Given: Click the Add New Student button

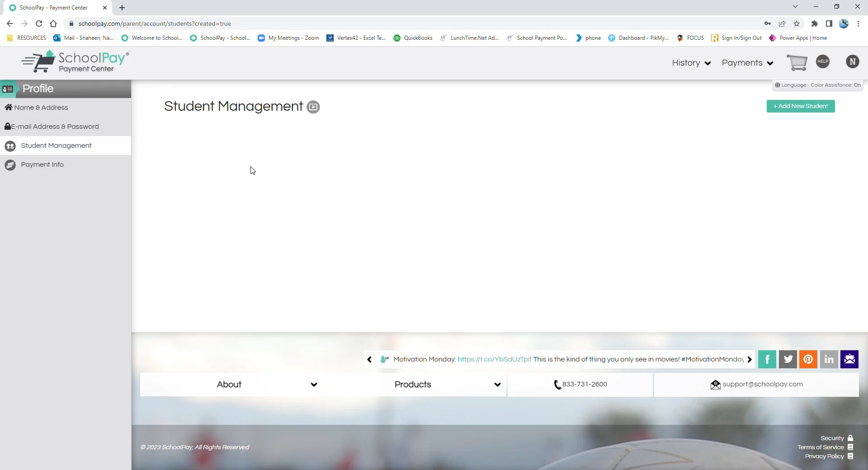Looking at the screenshot, I should (x=801, y=106).
